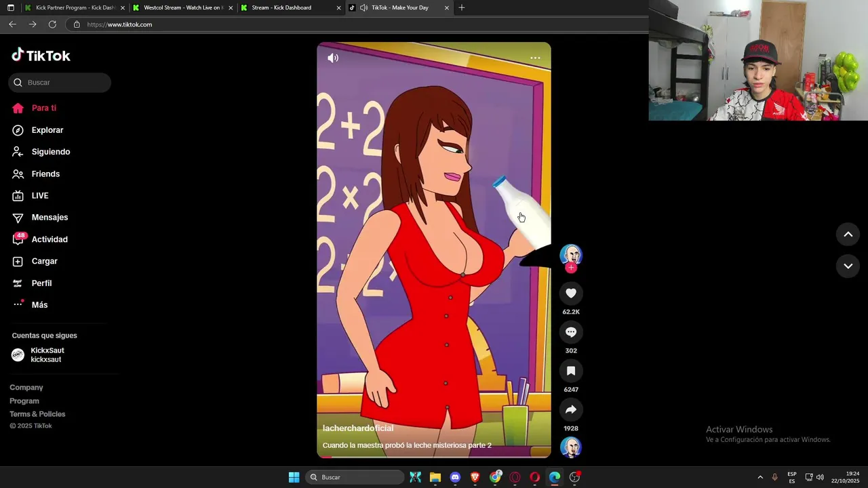Open the Windows Start menu

pos(294,478)
